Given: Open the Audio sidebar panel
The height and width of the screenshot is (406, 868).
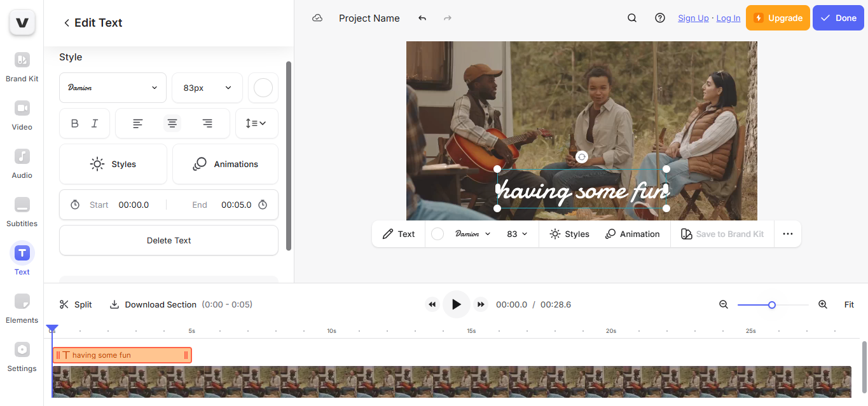Looking at the screenshot, I should pos(22,163).
